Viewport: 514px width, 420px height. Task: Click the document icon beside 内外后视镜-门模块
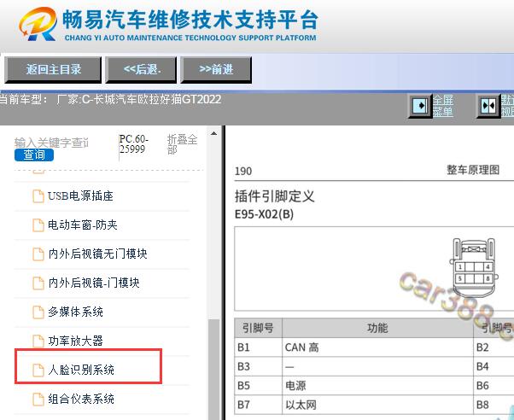(38, 283)
